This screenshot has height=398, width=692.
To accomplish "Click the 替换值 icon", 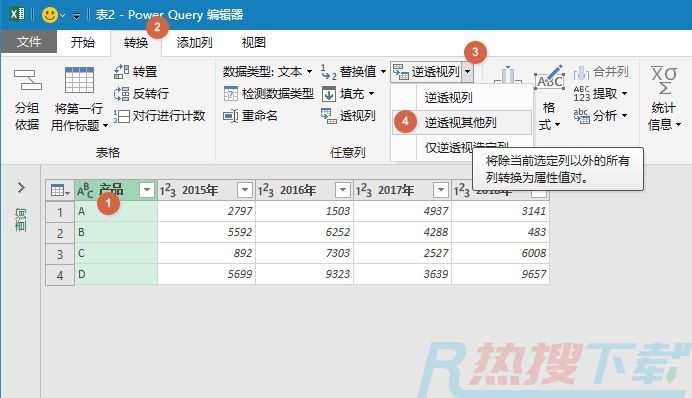I will (x=328, y=72).
